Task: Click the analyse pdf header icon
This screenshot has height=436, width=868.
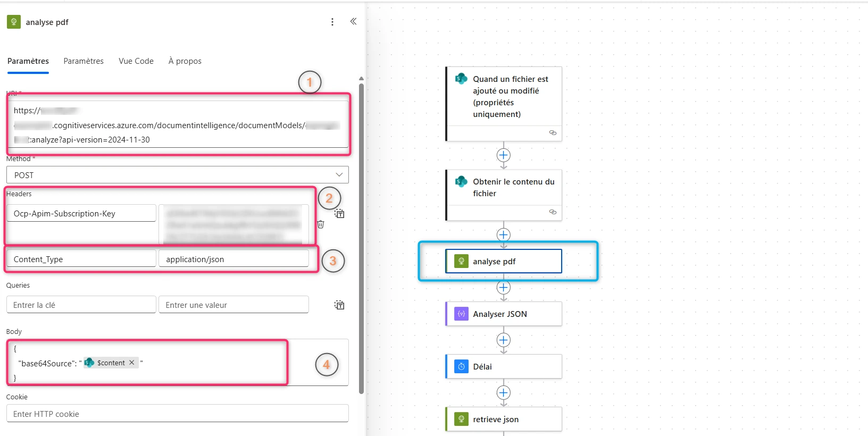Action: (x=14, y=22)
